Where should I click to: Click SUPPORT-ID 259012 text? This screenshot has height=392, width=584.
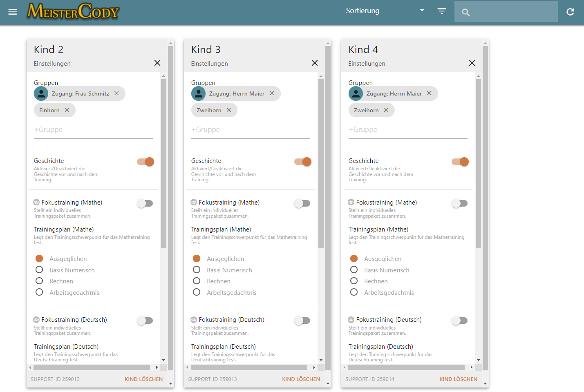(55, 379)
